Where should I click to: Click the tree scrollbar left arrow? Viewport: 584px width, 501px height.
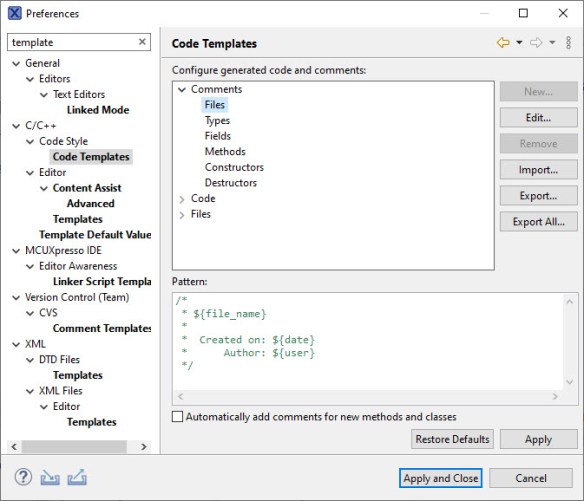(x=14, y=446)
